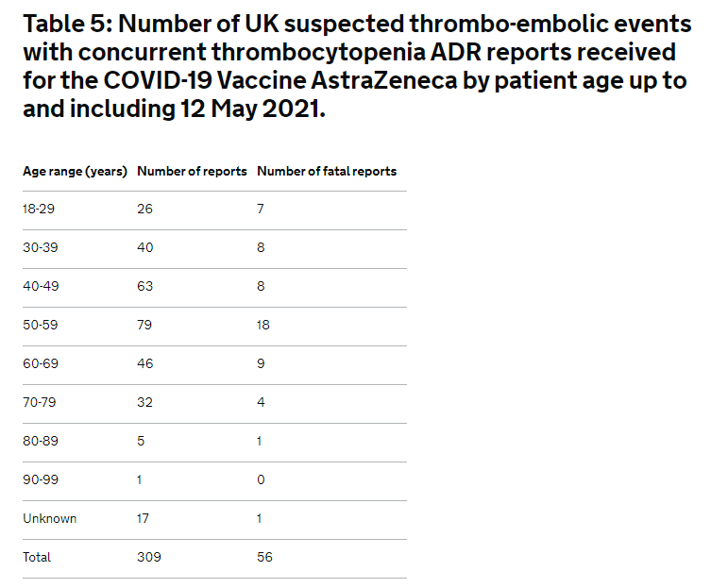This screenshot has height=588, width=711.
Task: Click the 79 reports cell for 50-59
Action: pos(144,325)
